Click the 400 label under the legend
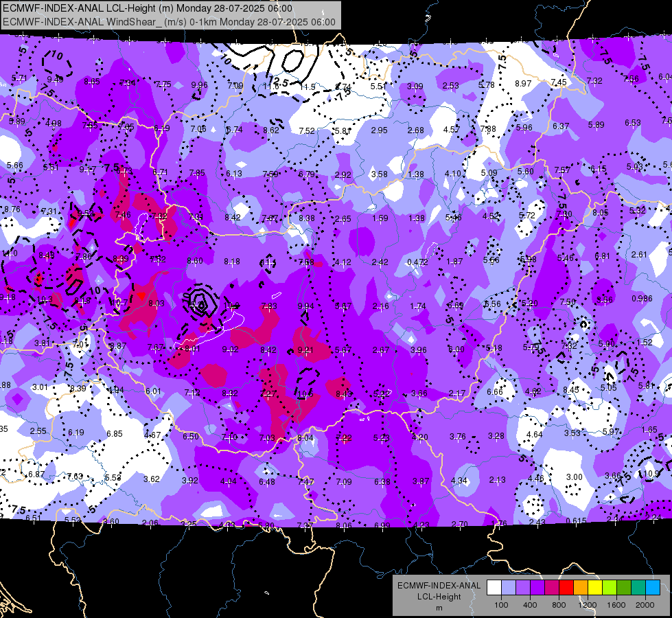 click(530, 605)
